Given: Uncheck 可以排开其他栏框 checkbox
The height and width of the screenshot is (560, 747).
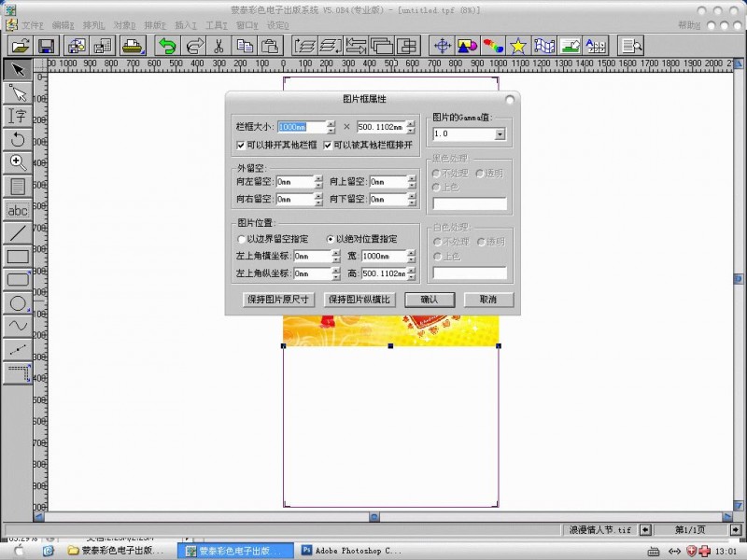Looking at the screenshot, I should [x=242, y=146].
